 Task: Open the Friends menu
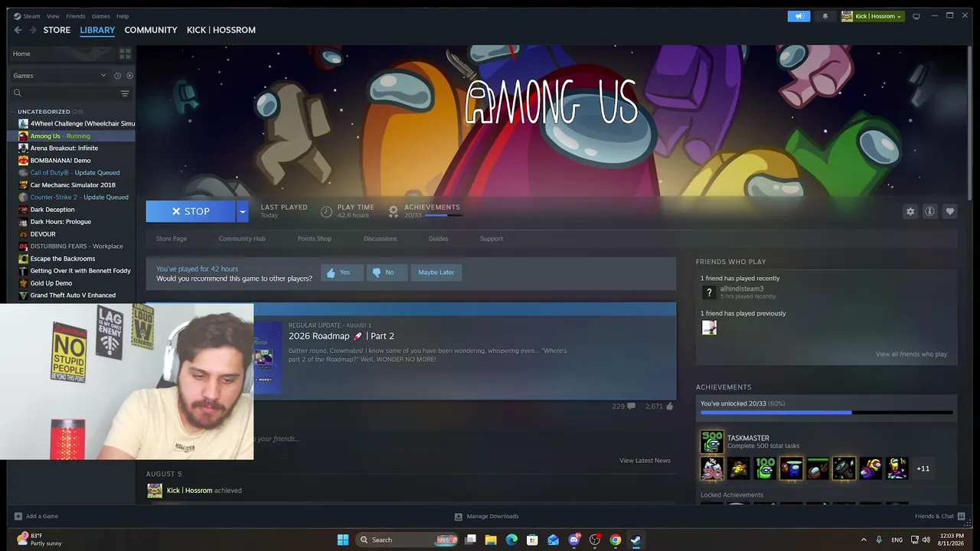[76, 16]
